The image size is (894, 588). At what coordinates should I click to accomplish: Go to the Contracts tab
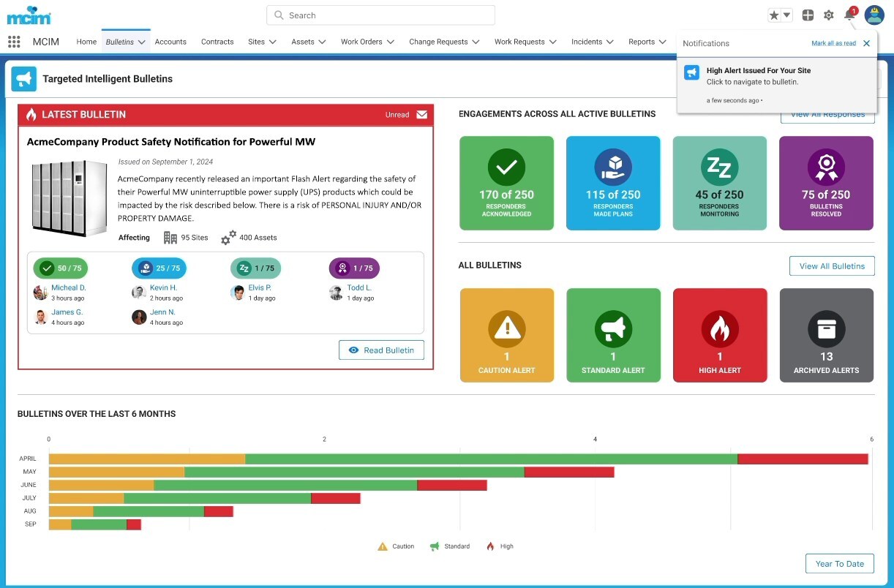(x=217, y=42)
